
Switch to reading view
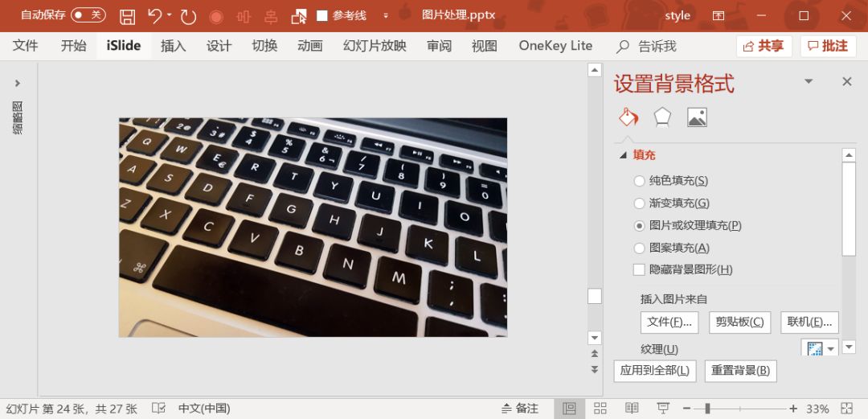tap(632, 409)
